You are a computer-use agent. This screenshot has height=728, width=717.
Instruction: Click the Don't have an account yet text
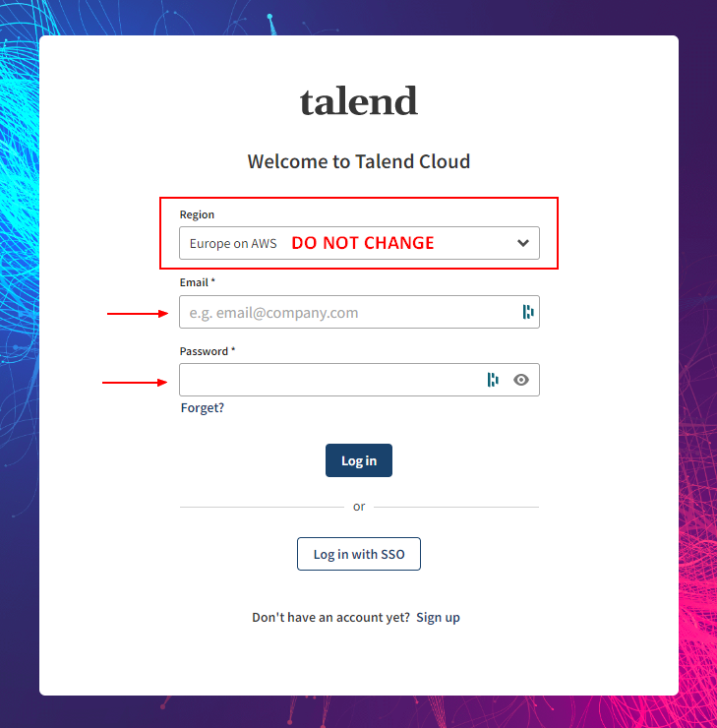point(330,618)
